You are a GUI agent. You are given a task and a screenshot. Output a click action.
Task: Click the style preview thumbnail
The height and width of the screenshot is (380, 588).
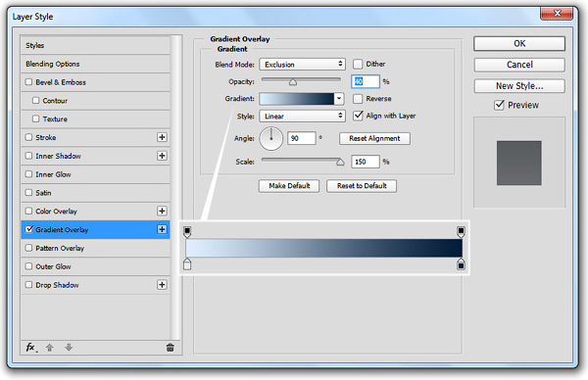[x=519, y=163]
